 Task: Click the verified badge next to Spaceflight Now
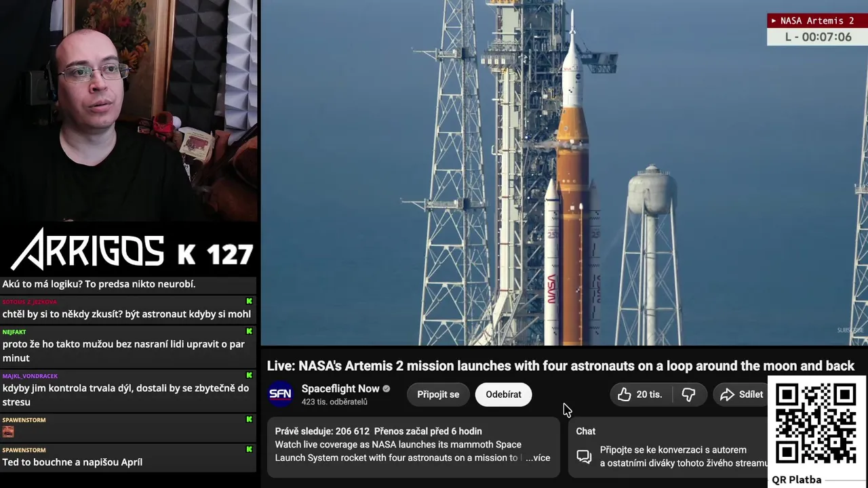pyautogui.click(x=387, y=388)
